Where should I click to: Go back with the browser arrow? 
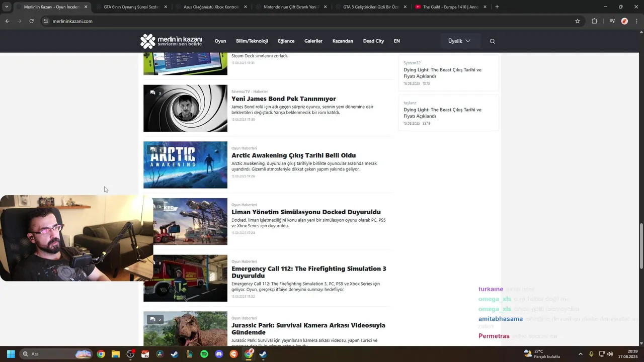pyautogui.click(x=7, y=21)
